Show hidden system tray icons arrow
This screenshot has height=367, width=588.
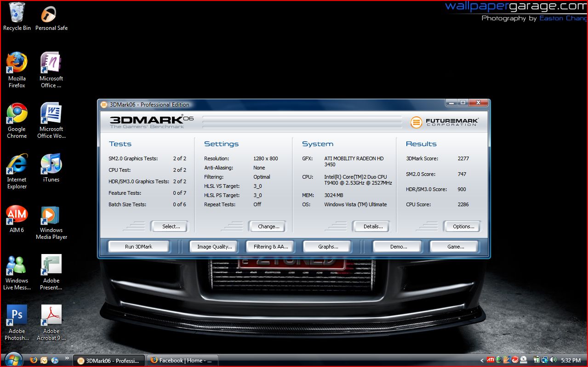pyautogui.click(x=482, y=361)
